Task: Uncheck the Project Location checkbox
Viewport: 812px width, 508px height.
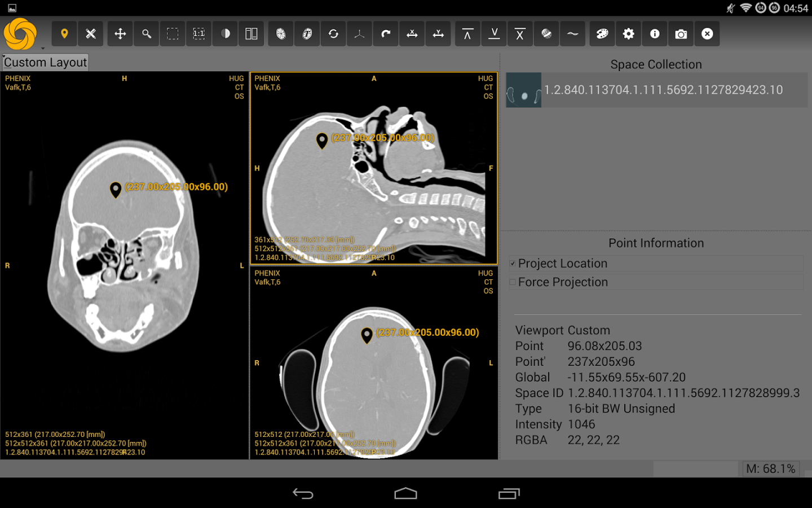Action: pyautogui.click(x=513, y=264)
